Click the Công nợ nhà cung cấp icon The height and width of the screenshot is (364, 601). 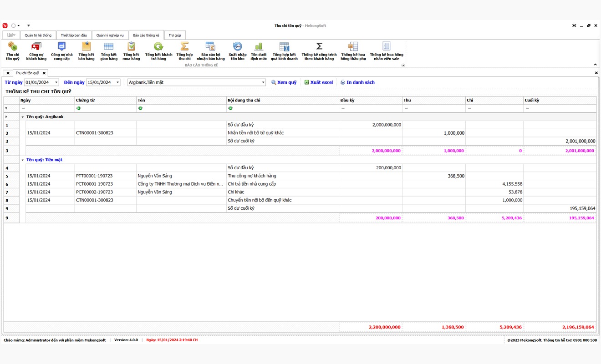[61, 51]
